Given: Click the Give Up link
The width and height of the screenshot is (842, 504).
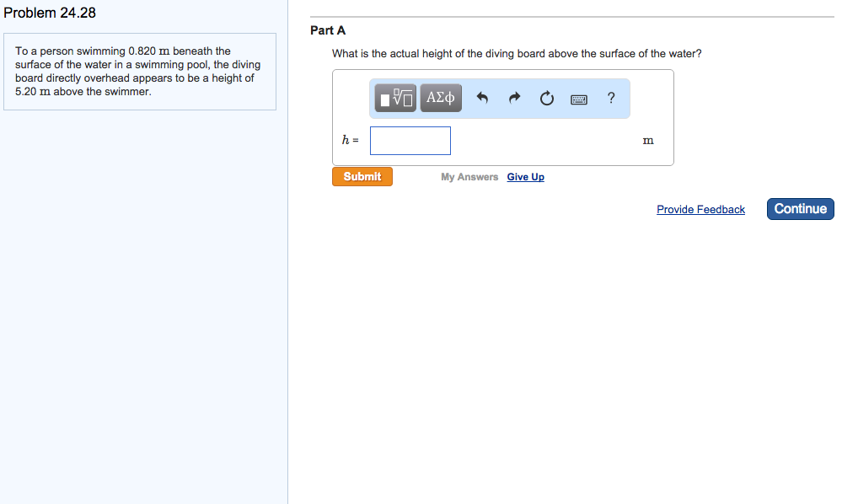Looking at the screenshot, I should tap(526, 177).
